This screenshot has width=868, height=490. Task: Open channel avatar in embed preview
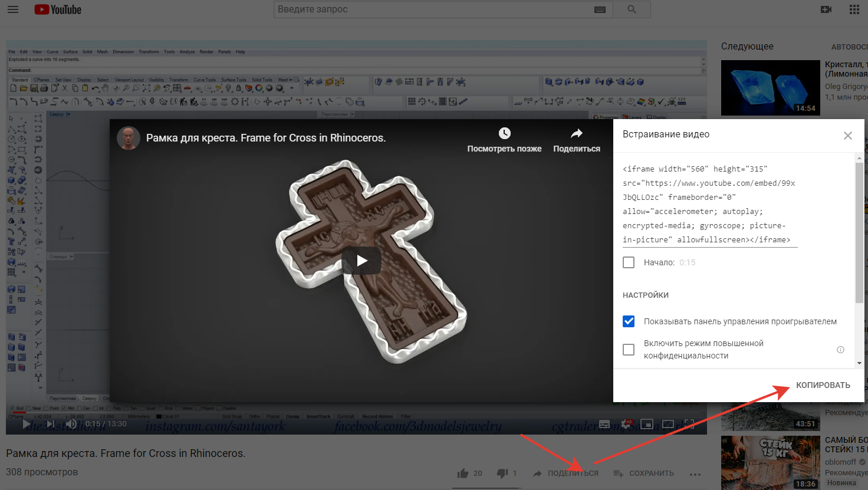click(x=129, y=138)
